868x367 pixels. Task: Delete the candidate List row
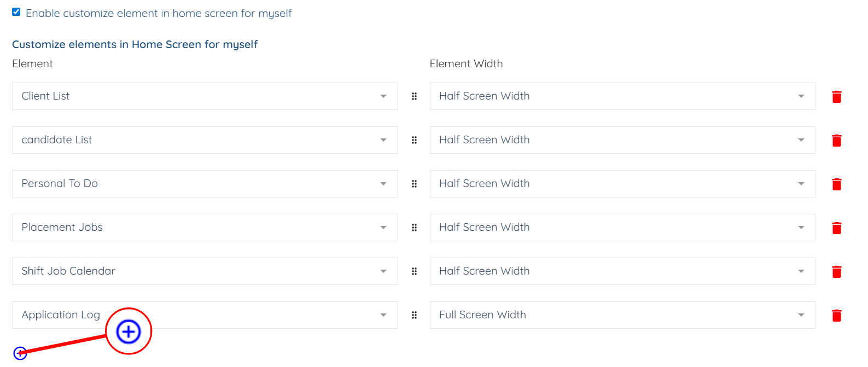[x=836, y=141]
